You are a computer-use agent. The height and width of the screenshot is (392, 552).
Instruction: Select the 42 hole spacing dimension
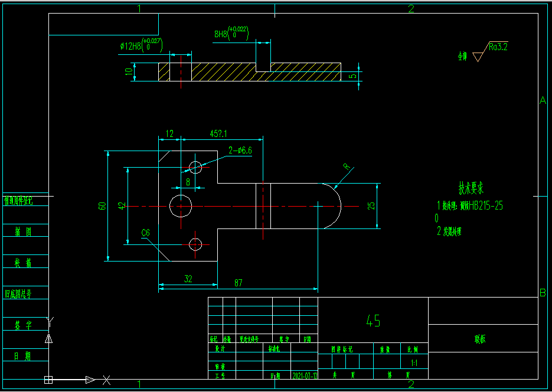tap(122, 206)
